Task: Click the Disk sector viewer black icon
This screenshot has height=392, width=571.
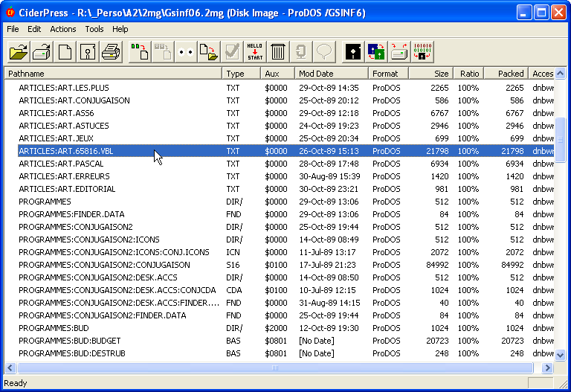Action: pos(353,52)
